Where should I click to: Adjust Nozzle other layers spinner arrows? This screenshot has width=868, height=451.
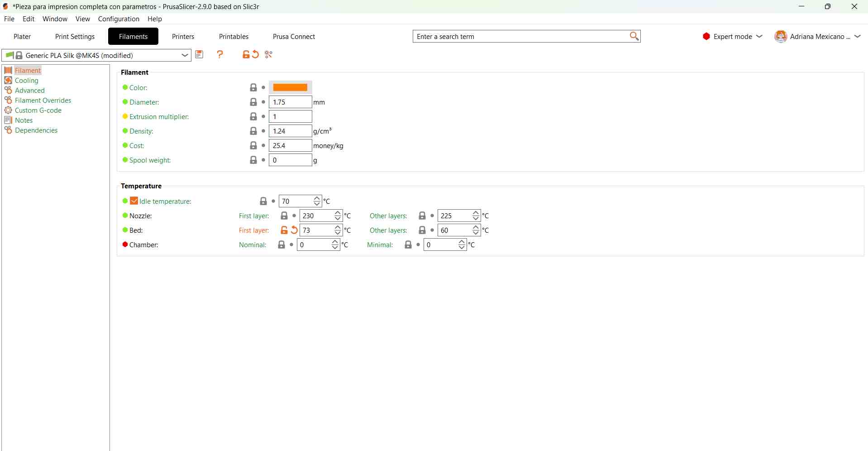click(x=476, y=216)
